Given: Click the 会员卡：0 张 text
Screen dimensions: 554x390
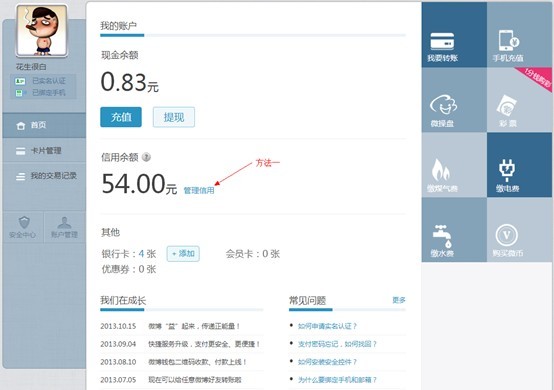Looking at the screenshot, I should [x=253, y=254].
